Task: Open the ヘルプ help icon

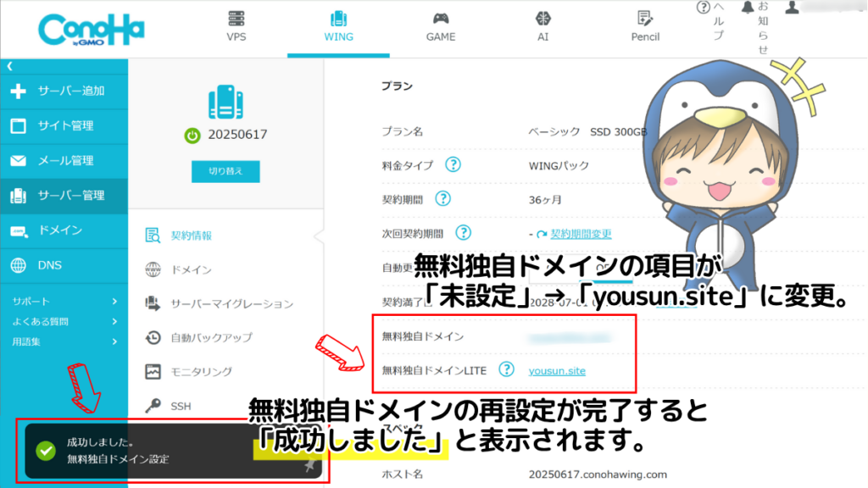Action: click(703, 7)
